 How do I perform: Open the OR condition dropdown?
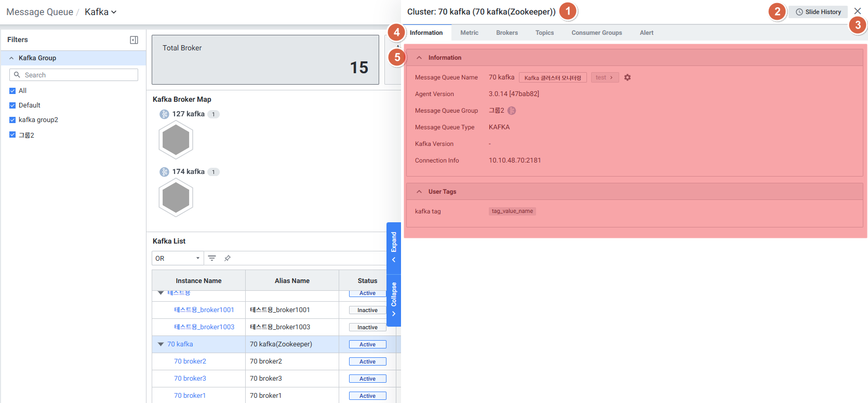pyautogui.click(x=178, y=258)
